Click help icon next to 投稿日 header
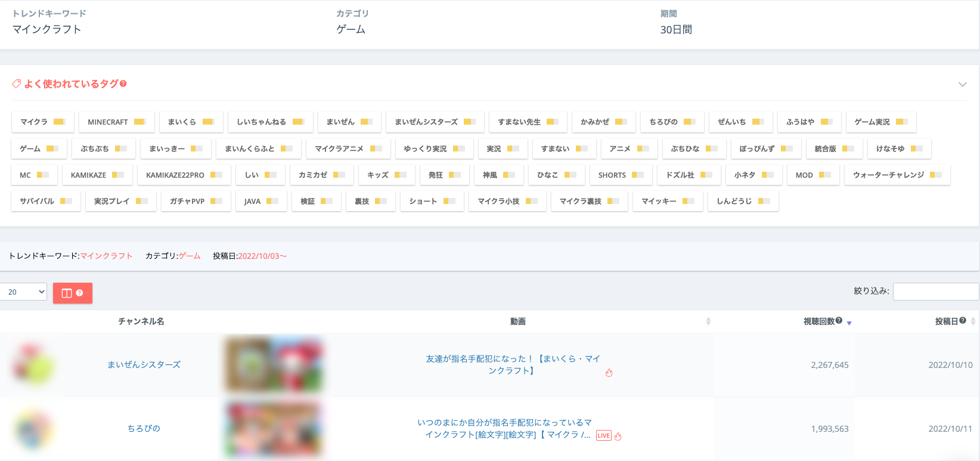980x461 pixels. point(963,321)
